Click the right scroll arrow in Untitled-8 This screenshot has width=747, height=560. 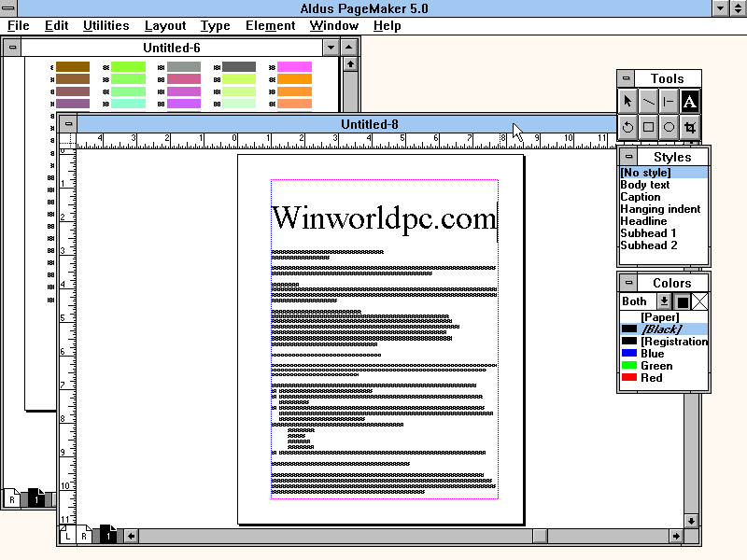(676, 536)
